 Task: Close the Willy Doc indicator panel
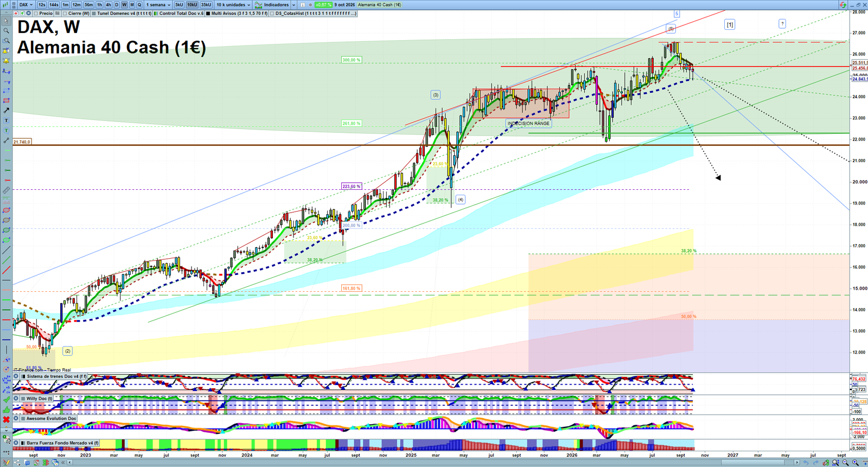16,398
